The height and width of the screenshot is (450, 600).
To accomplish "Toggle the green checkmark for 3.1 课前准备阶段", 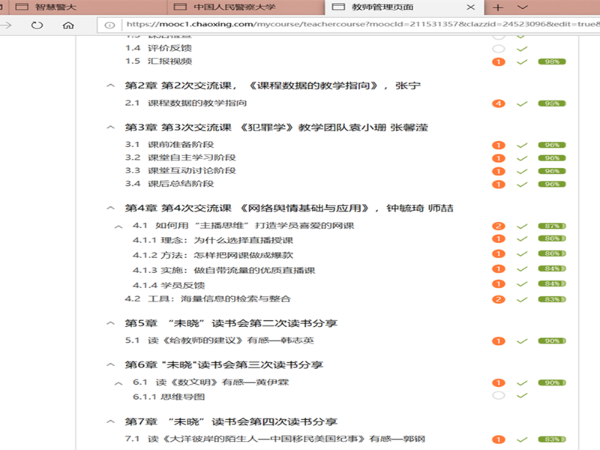I will pyautogui.click(x=522, y=145).
